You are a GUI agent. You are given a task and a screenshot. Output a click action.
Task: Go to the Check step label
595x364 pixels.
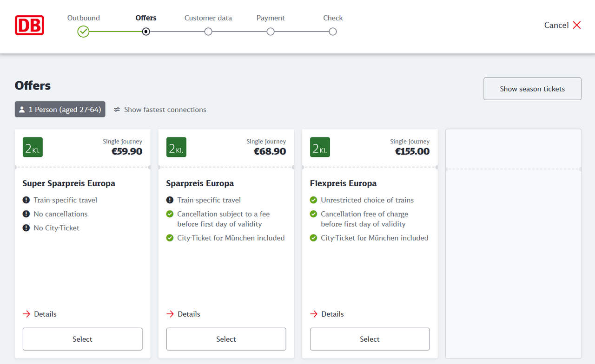click(333, 18)
